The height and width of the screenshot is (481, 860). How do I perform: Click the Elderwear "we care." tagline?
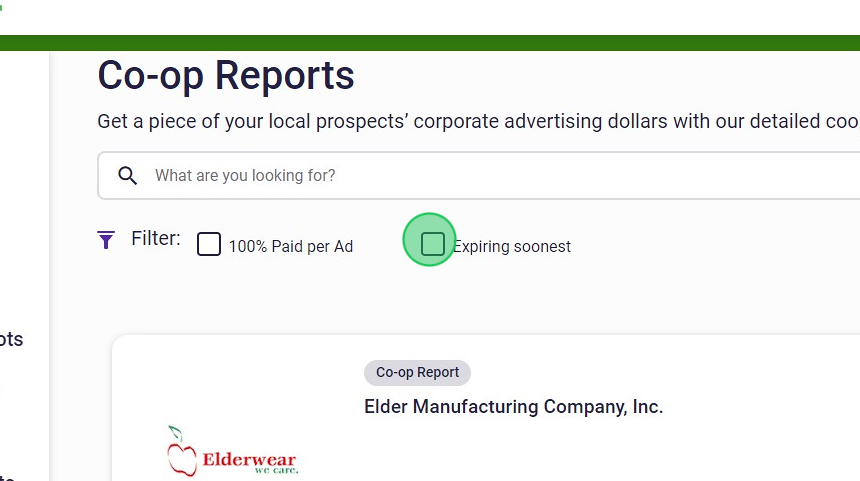275,470
